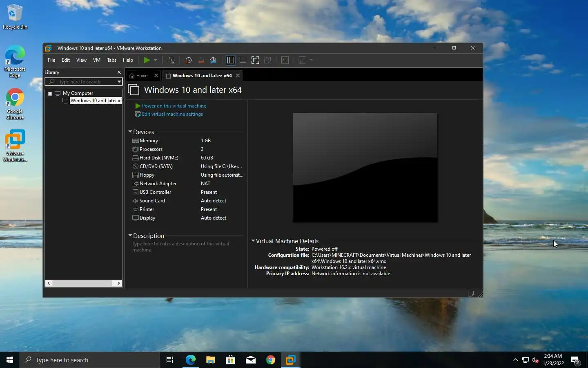
Task: Open Recycle Bin desktop icon
Action: (15, 17)
